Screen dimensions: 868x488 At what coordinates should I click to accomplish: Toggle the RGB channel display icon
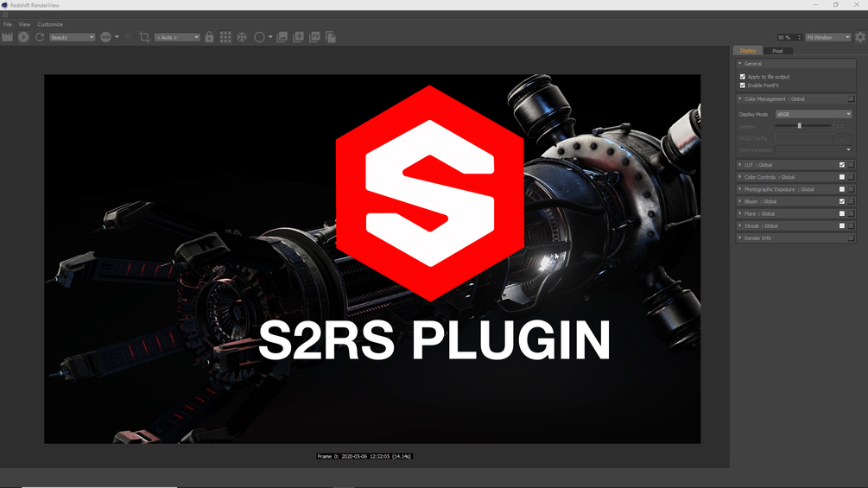point(105,37)
